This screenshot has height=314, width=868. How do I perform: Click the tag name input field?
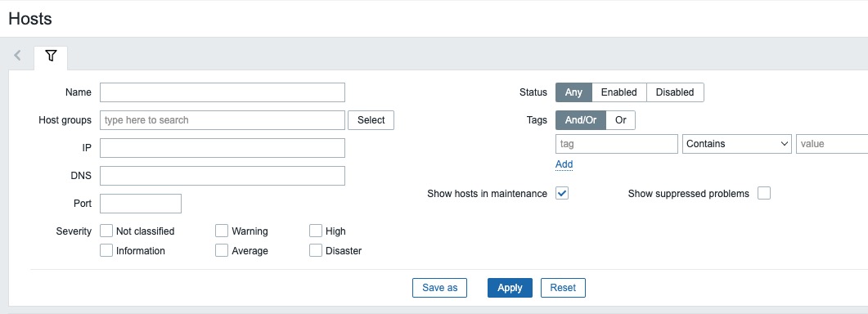point(617,144)
